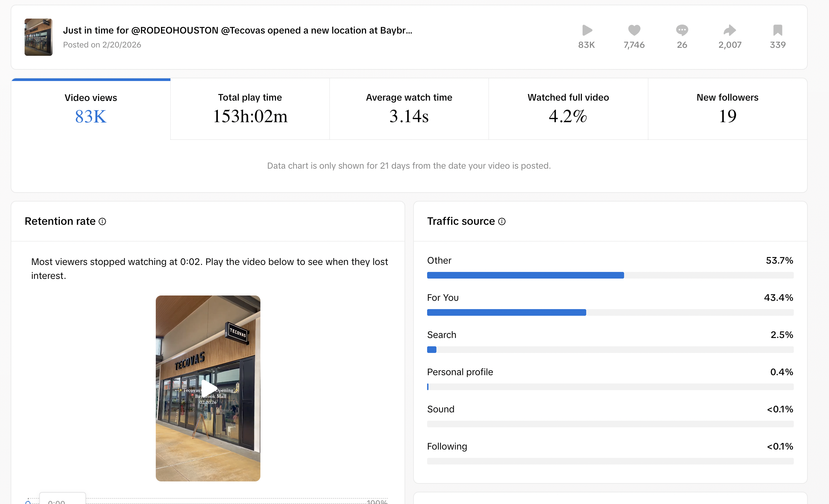Image resolution: width=829 pixels, height=504 pixels.
Task: Click the 43.4% value for For You
Action: (778, 297)
